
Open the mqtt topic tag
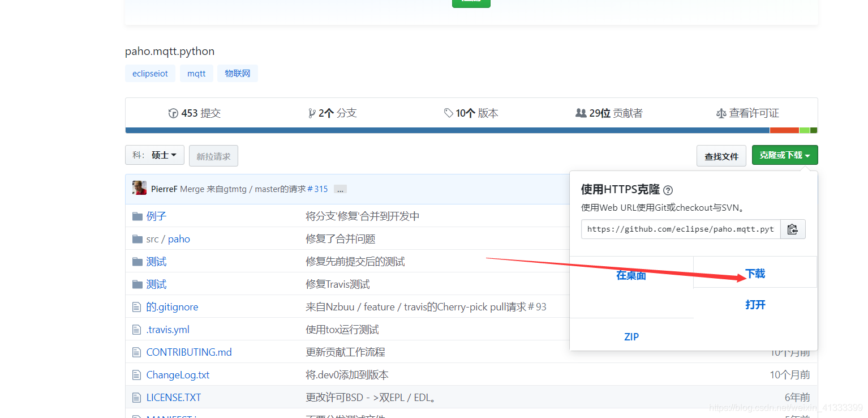tap(196, 74)
